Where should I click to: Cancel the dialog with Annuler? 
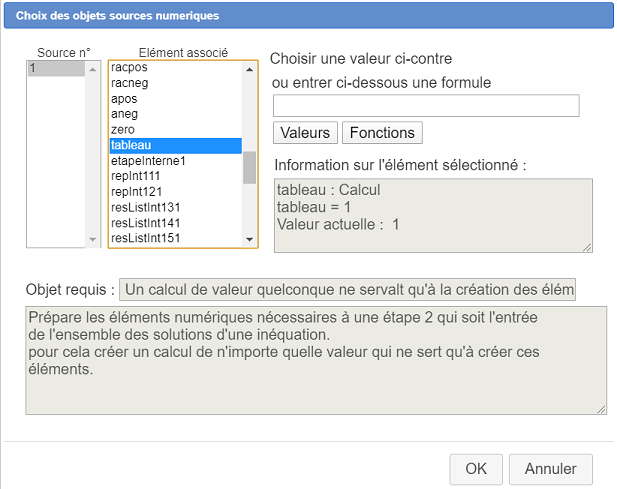coord(550,468)
